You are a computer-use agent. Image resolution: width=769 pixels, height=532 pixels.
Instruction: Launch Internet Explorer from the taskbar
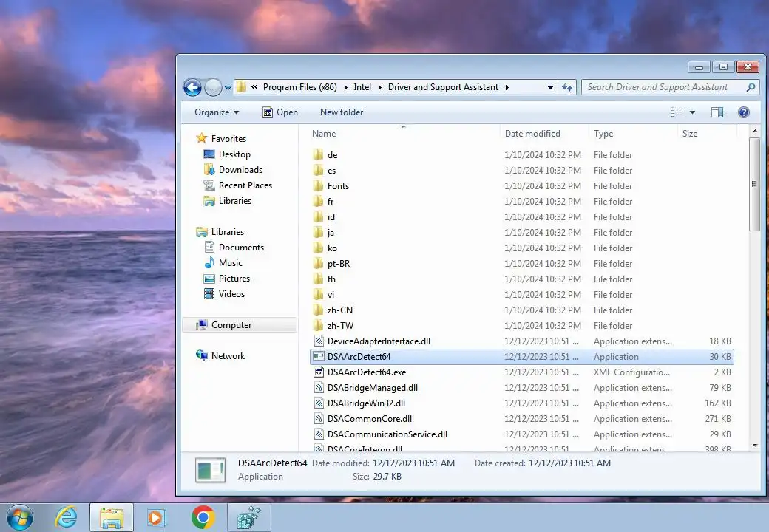[67, 518]
